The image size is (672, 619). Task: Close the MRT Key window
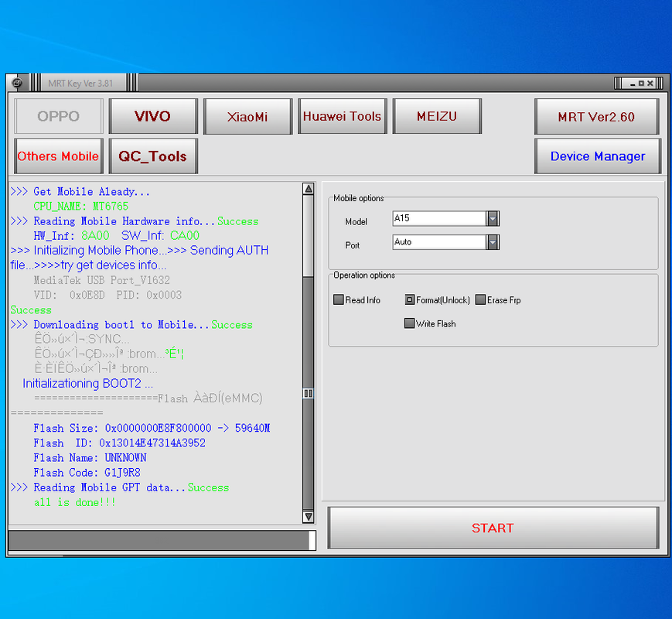point(650,84)
